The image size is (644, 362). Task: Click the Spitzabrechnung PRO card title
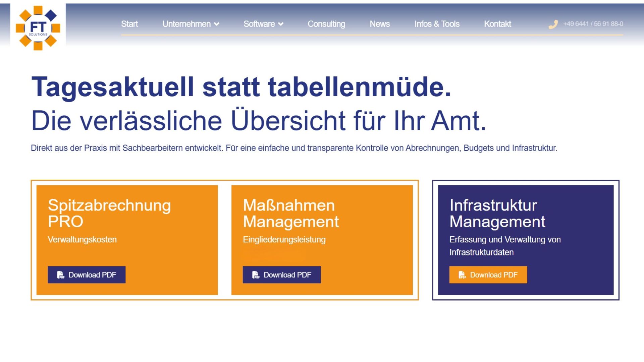click(x=109, y=214)
